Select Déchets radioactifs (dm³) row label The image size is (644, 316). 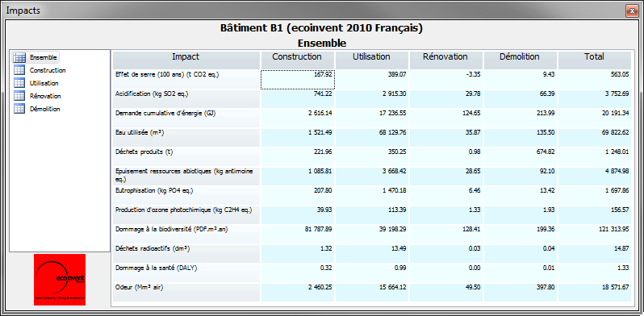coord(153,249)
